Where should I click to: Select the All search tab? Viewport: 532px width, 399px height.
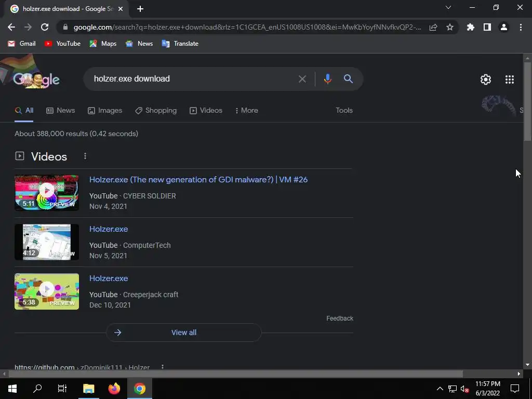tap(24, 111)
